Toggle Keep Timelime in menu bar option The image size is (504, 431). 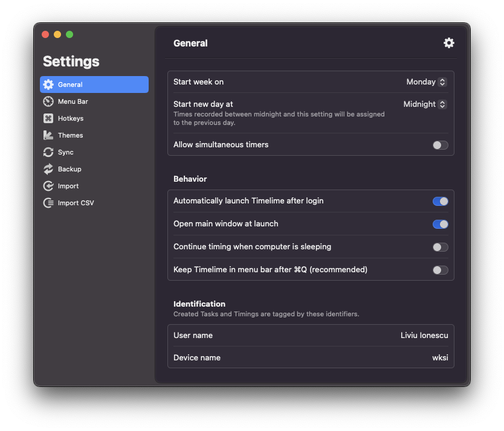pyautogui.click(x=440, y=270)
